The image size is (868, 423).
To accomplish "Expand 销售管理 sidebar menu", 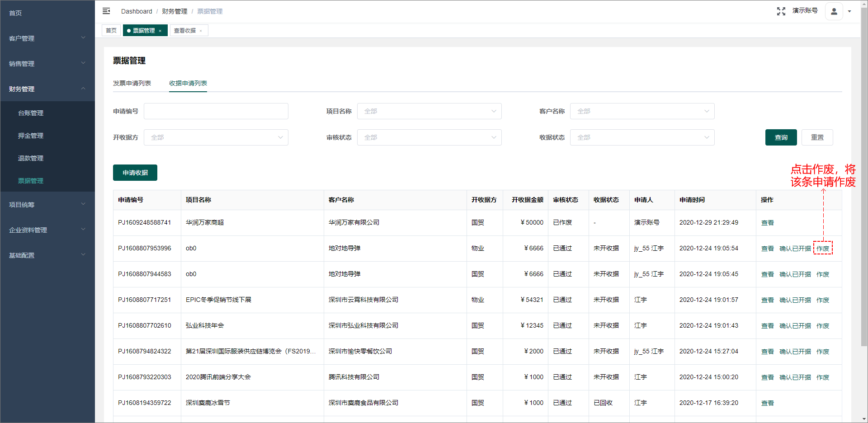I will coord(47,64).
